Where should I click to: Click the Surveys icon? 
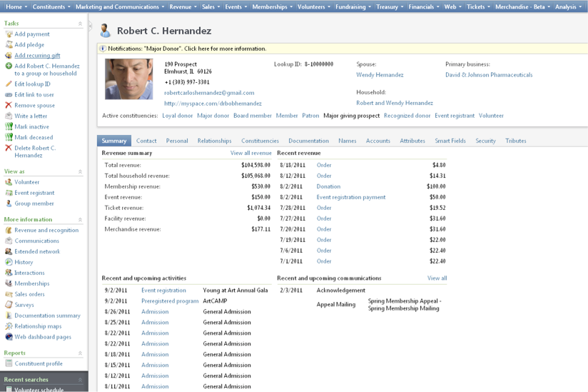click(x=9, y=305)
